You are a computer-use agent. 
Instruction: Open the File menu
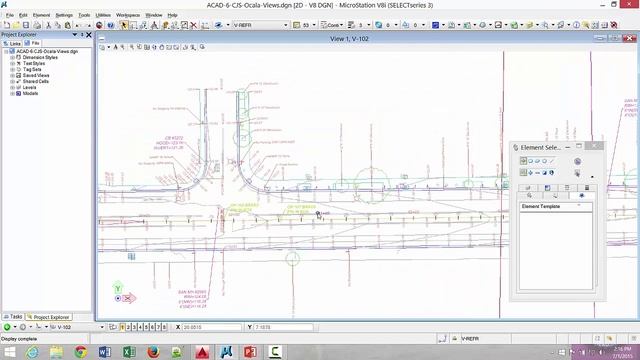coord(10,15)
